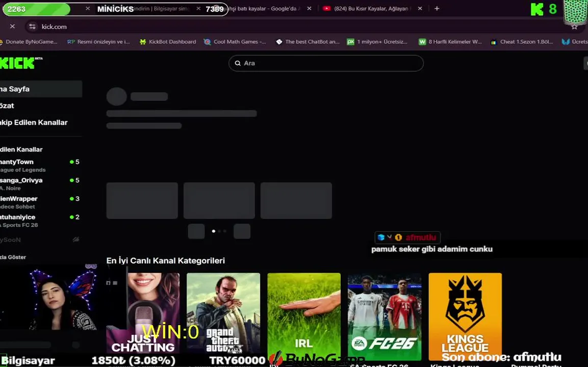The width and height of the screenshot is (588, 367).
Task: Close the 'vahşi batı kayalar' Google tab
Action: pyautogui.click(x=309, y=8)
